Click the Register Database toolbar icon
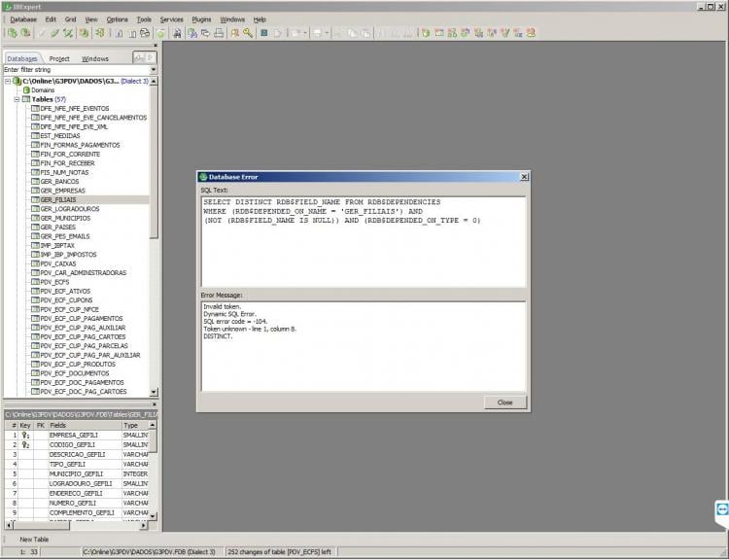 click(x=12, y=32)
